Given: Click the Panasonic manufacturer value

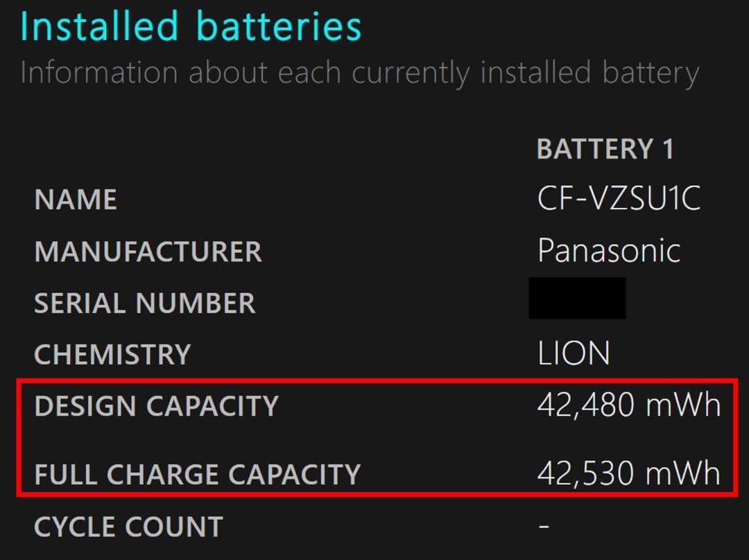Looking at the screenshot, I should click(x=609, y=250).
